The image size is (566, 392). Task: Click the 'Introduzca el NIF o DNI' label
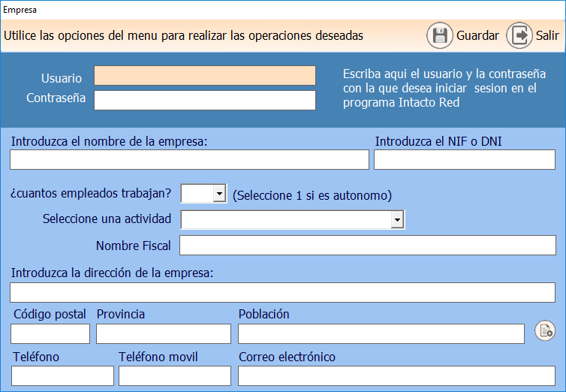[x=438, y=141]
